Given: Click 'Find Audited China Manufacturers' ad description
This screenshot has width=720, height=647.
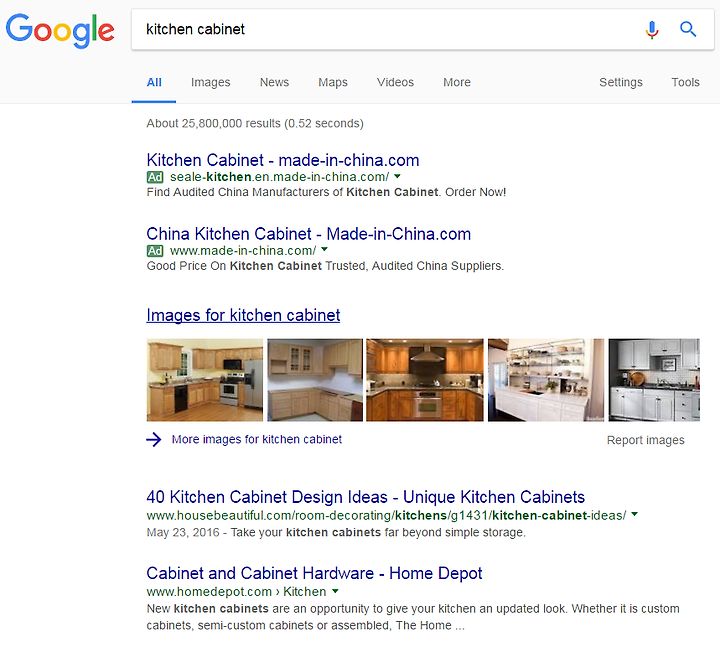Looking at the screenshot, I should pos(326,192).
